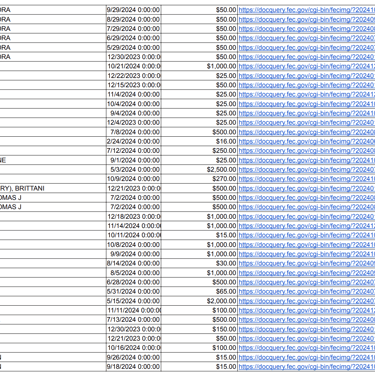375x375 pixels.
Task: Click the 12/15/2023 date cell
Action: tap(134, 85)
